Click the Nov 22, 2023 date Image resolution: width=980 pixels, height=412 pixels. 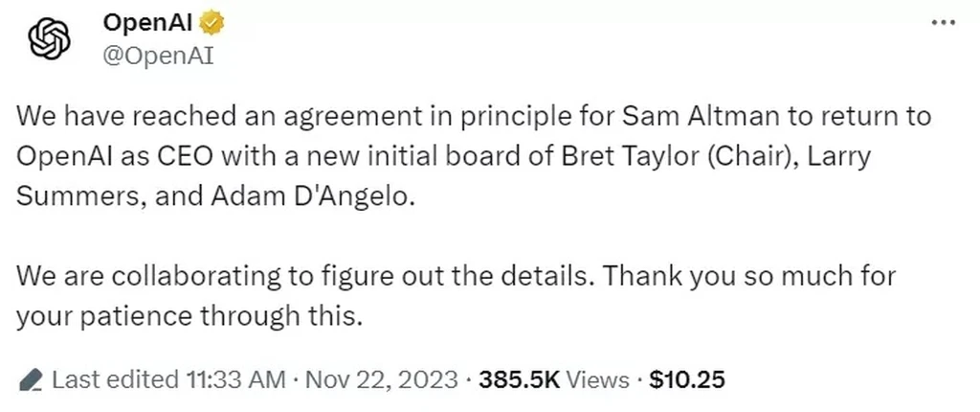[381, 379]
